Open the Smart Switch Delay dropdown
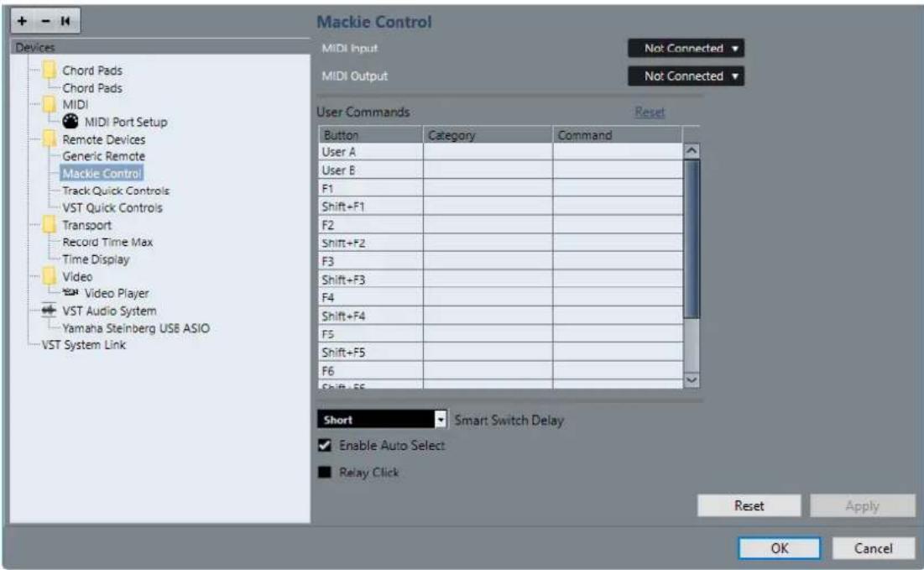 [382, 420]
